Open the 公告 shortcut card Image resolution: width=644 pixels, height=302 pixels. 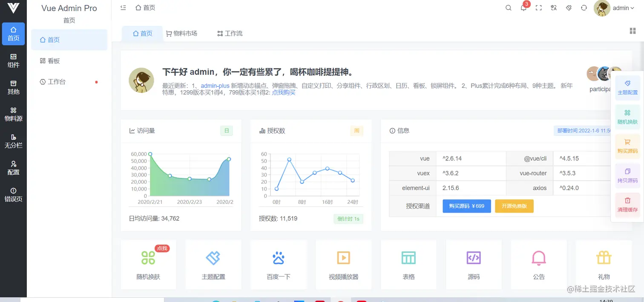click(539, 265)
